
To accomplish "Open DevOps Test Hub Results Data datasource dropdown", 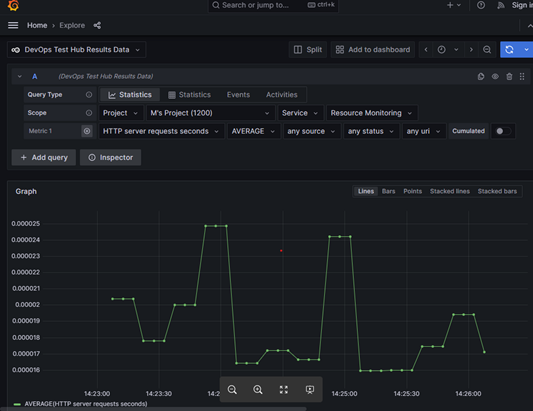I will [x=77, y=50].
